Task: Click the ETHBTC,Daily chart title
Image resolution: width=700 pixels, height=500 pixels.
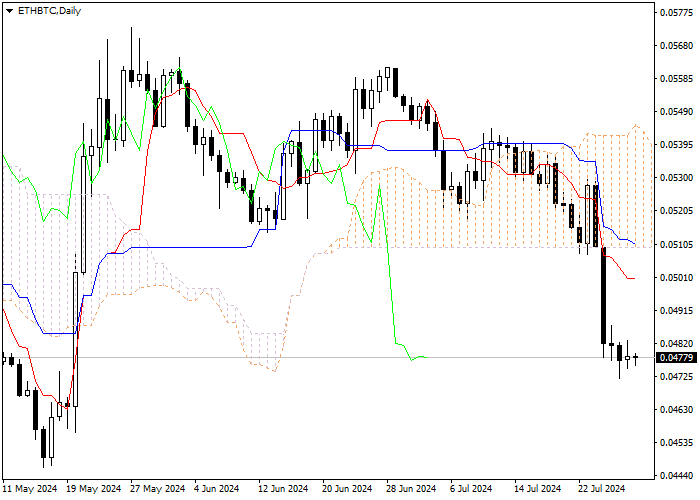Action: 49,11
